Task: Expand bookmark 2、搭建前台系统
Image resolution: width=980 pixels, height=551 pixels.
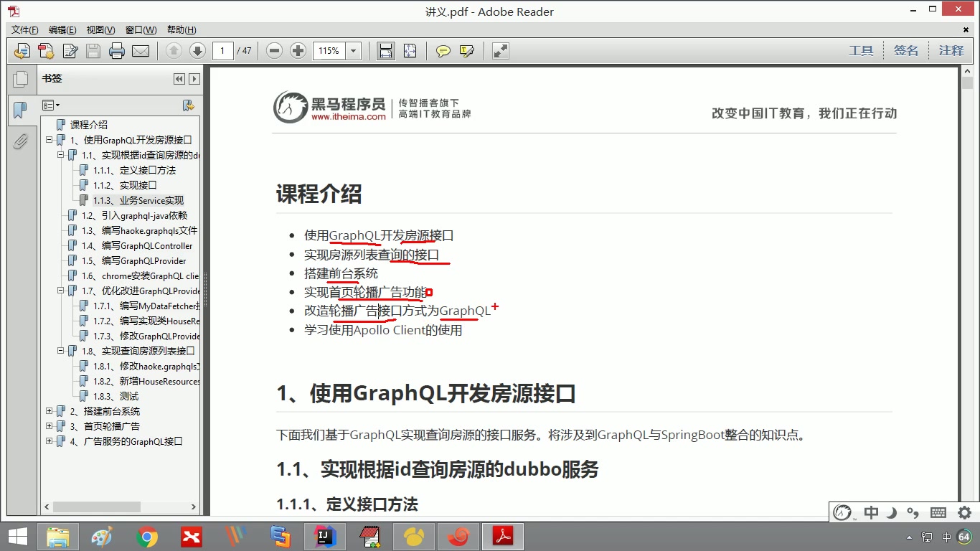Action: [50, 411]
